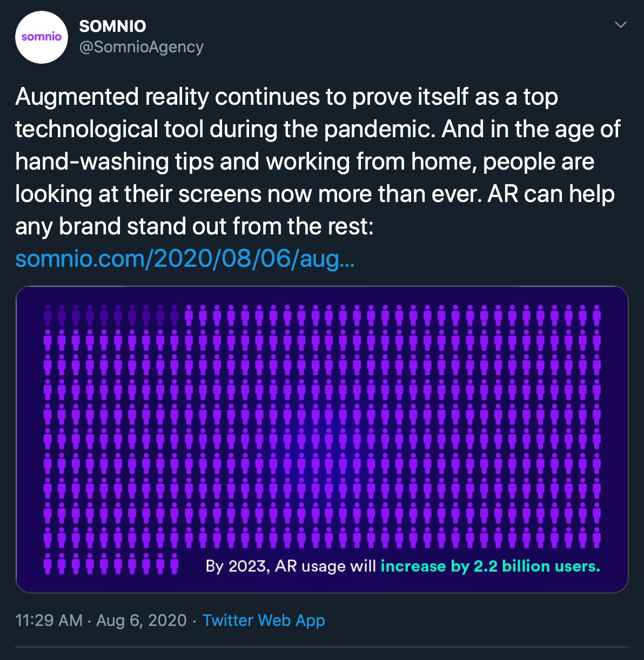Expand the tweet options chevron
The image size is (644, 660).
click(x=621, y=25)
